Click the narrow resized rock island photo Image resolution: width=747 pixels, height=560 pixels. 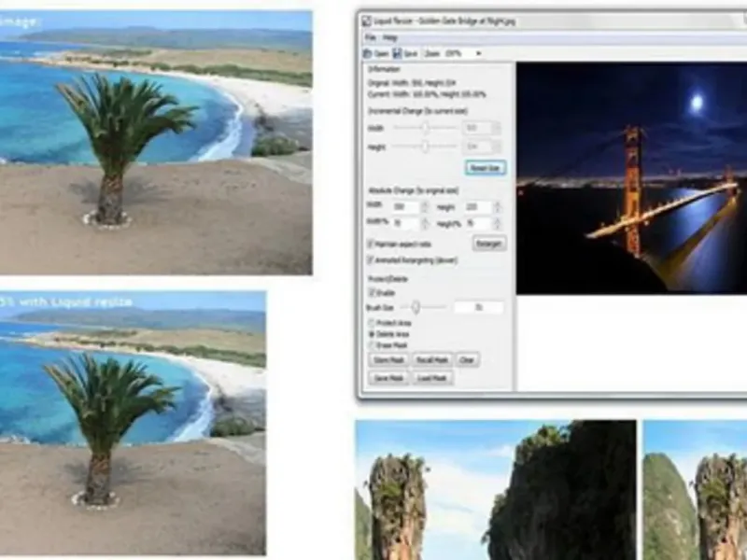tap(695, 490)
